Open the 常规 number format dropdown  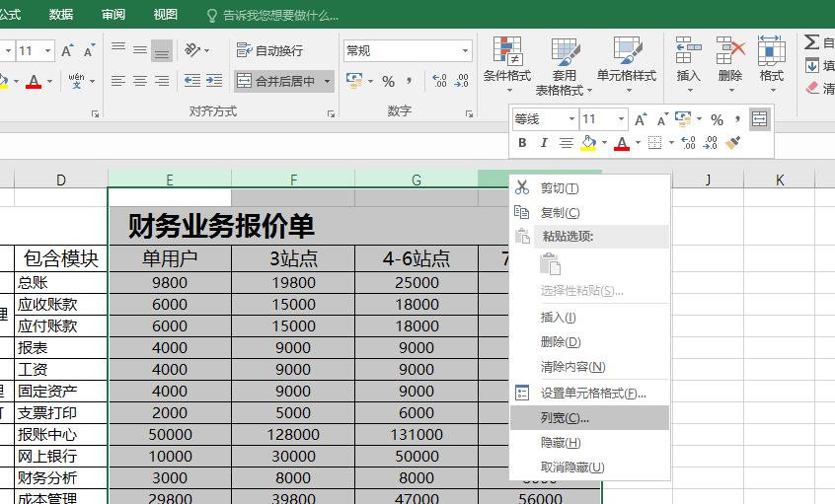pos(465,51)
